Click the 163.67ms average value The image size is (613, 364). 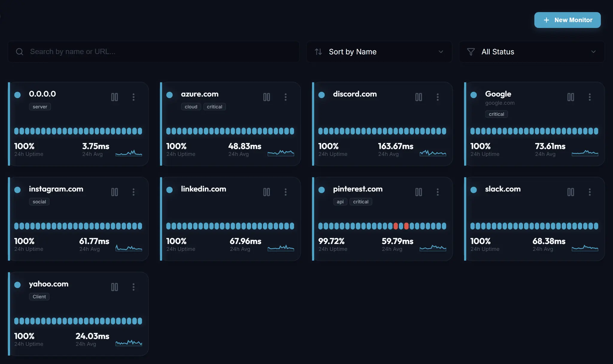[396, 146]
